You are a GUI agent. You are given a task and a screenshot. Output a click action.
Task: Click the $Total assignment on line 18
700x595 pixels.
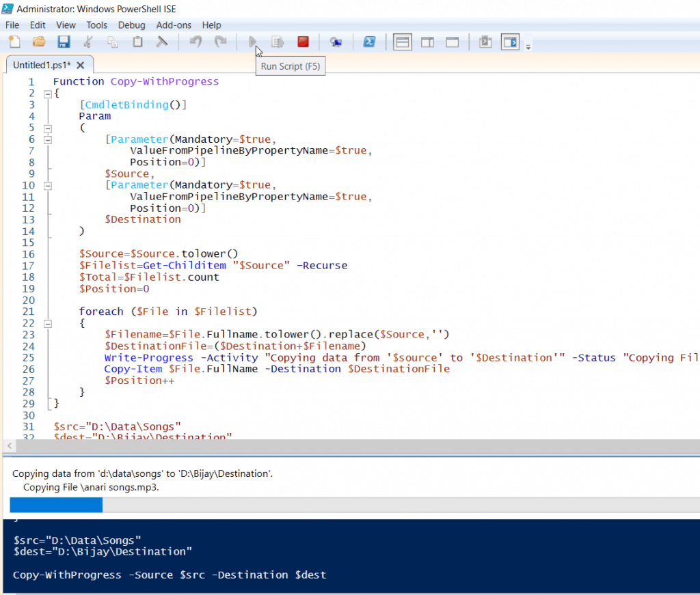(x=149, y=277)
